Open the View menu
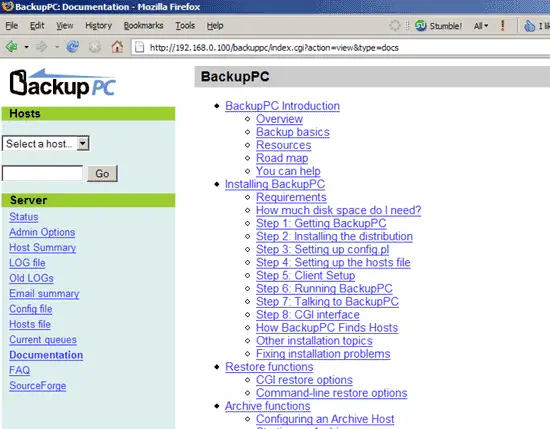The height and width of the screenshot is (429, 550). [65, 26]
